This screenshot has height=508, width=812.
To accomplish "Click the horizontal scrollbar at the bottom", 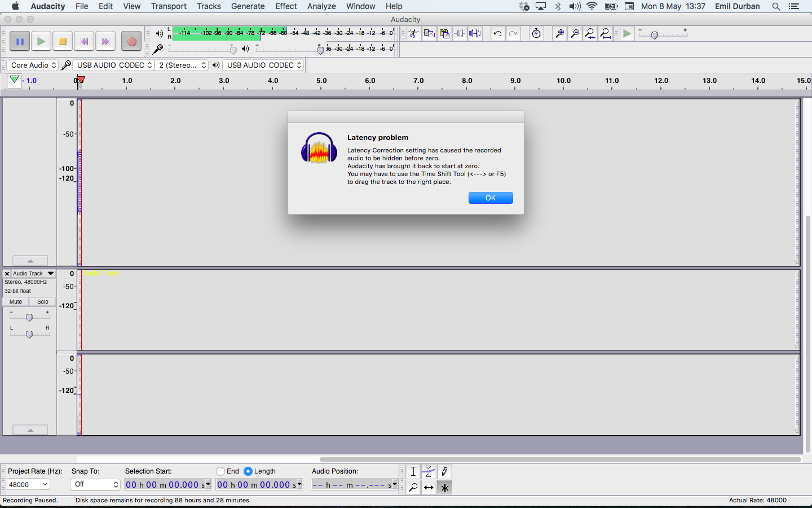I will point(560,459).
